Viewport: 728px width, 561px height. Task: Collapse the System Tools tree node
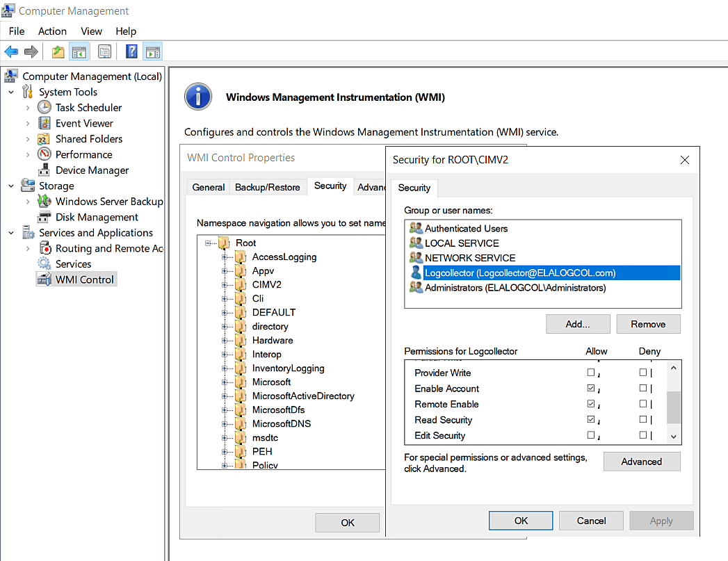(11, 92)
